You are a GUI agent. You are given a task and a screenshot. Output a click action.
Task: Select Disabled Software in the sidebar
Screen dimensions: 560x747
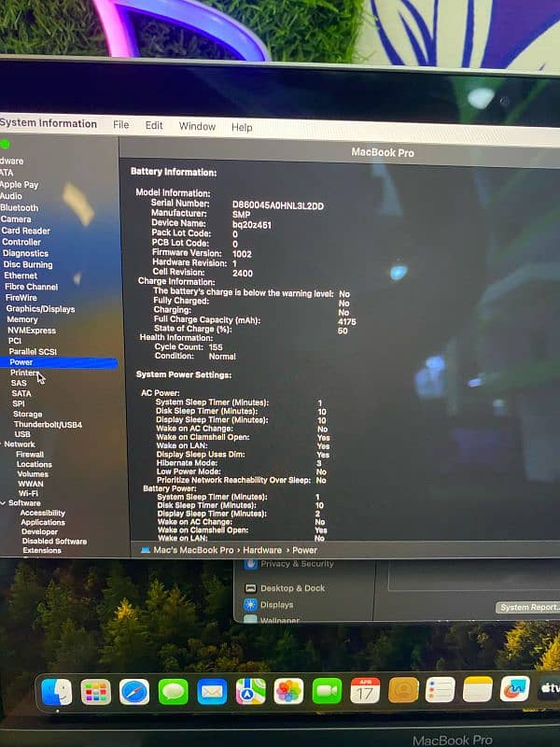[x=55, y=541]
